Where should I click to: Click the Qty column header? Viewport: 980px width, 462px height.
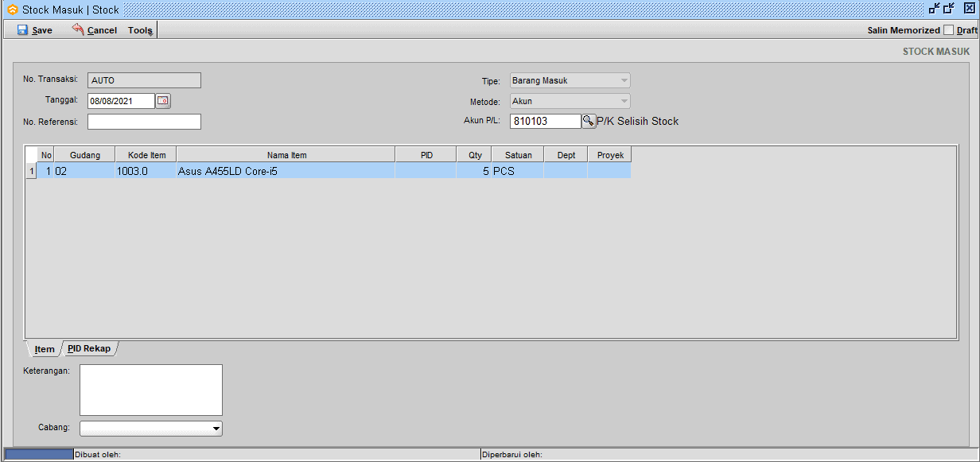475,155
